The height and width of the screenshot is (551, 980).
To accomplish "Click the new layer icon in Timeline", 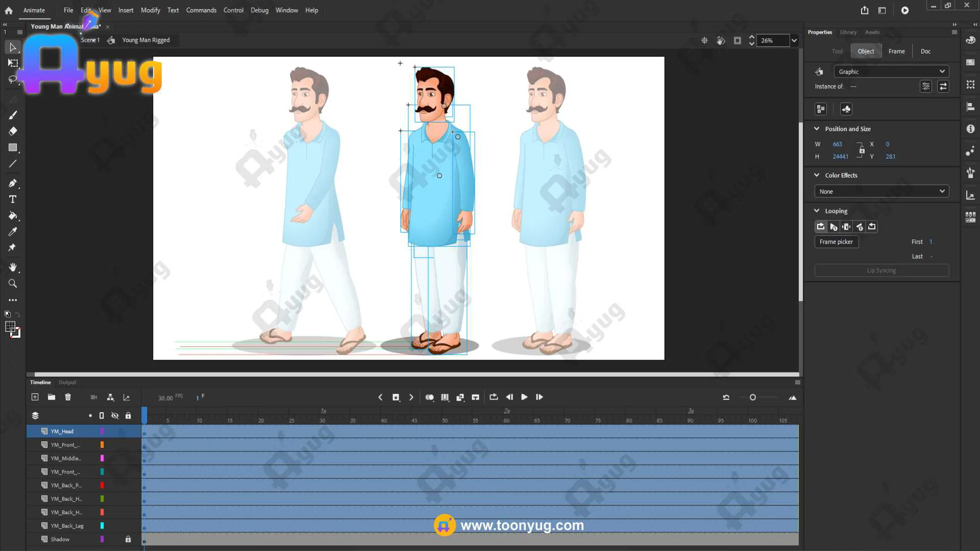I will pyautogui.click(x=35, y=397).
